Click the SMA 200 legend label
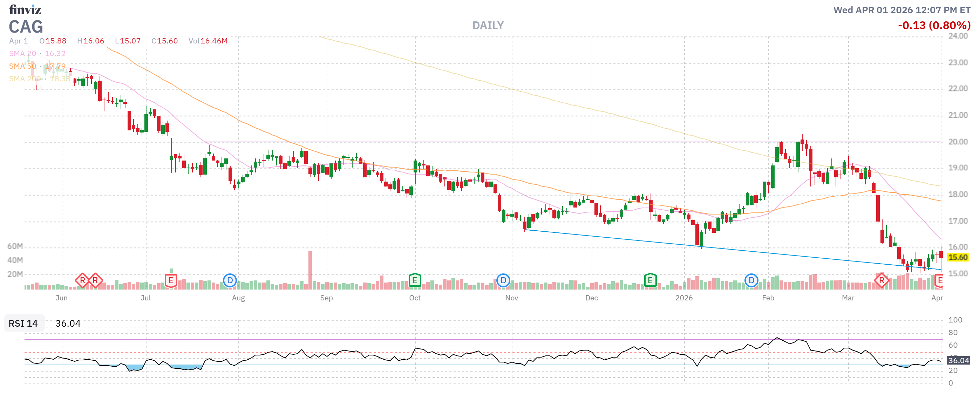 25,79
